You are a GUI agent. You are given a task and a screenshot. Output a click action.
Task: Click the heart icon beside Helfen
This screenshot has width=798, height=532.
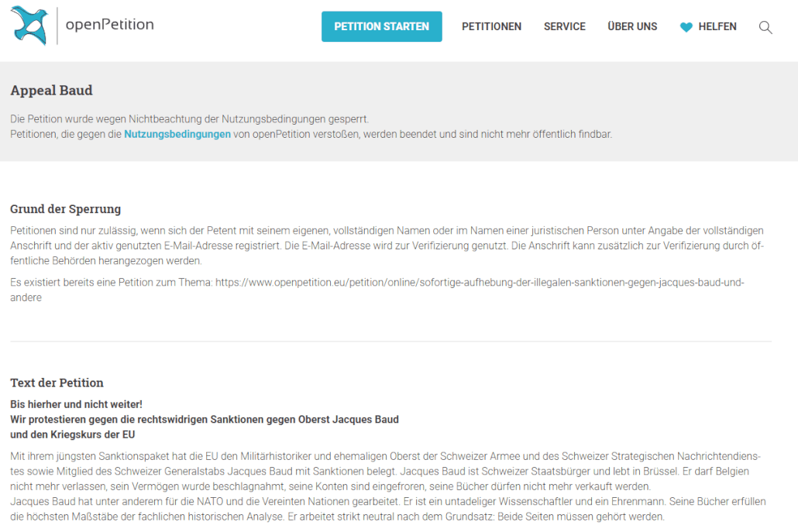(x=686, y=27)
